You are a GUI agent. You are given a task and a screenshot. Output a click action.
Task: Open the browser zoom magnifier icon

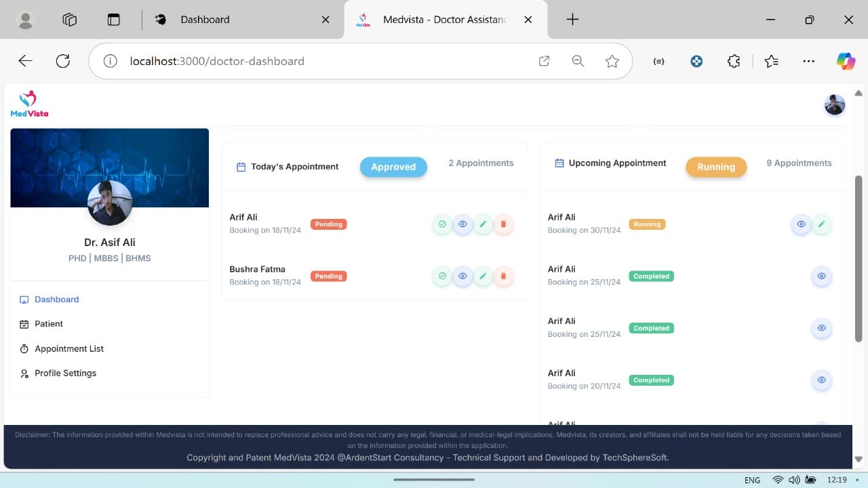click(578, 61)
